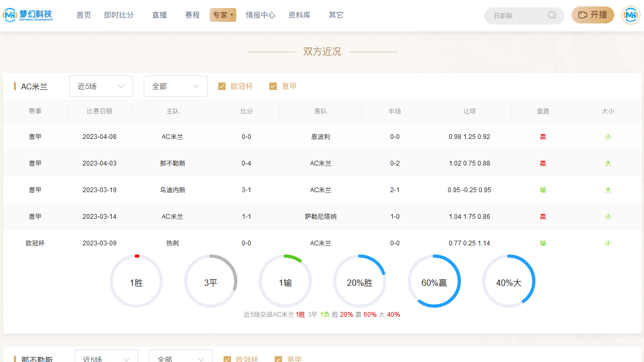This screenshot has width=644, height=362.
Task: Expand the 专家 dropdown menu
Action: coord(223,15)
